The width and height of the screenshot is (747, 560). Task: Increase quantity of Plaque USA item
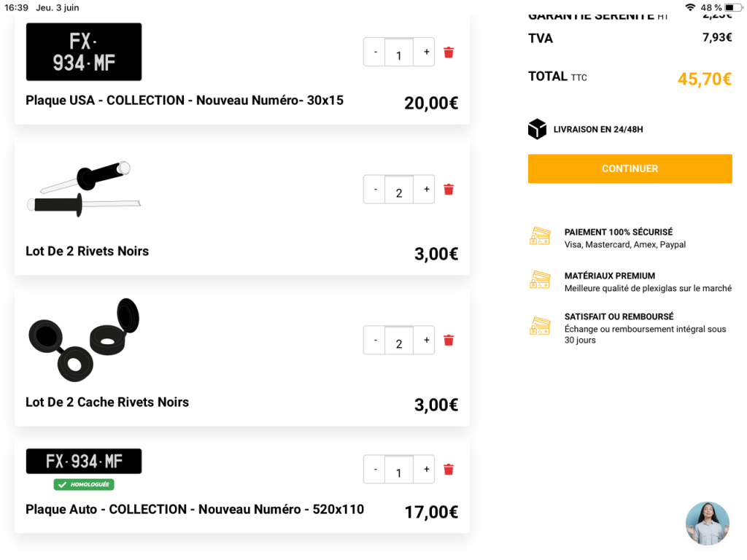coord(426,52)
